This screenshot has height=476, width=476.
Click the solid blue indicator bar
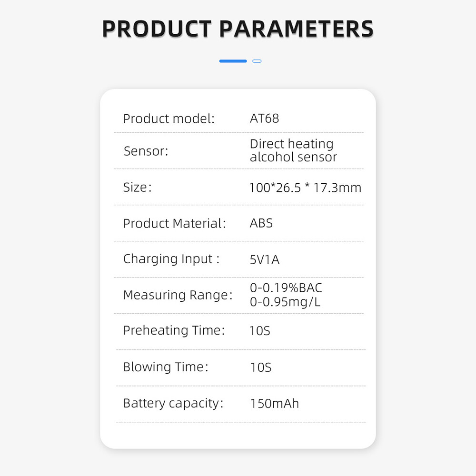click(233, 61)
